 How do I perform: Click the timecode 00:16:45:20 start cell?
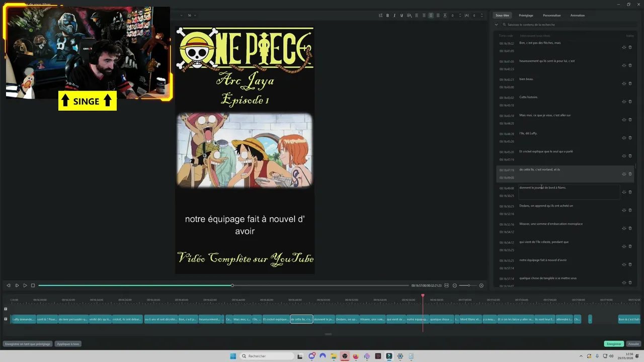click(507, 152)
